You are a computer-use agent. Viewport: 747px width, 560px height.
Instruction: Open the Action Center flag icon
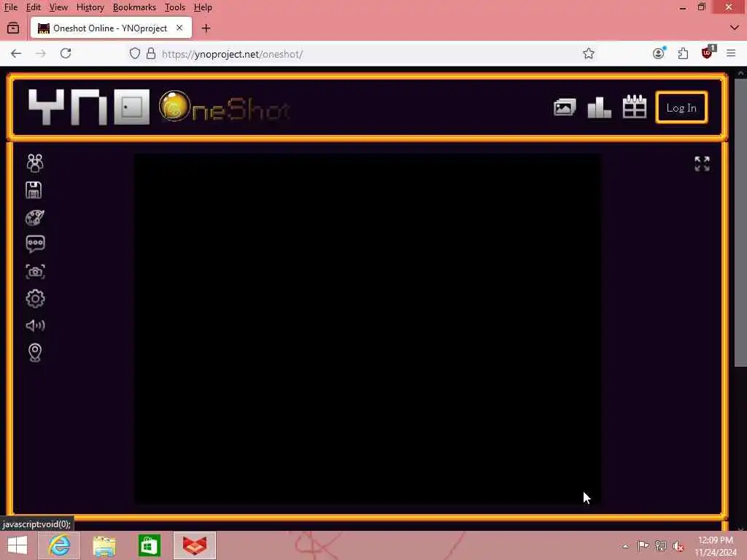coord(643,545)
